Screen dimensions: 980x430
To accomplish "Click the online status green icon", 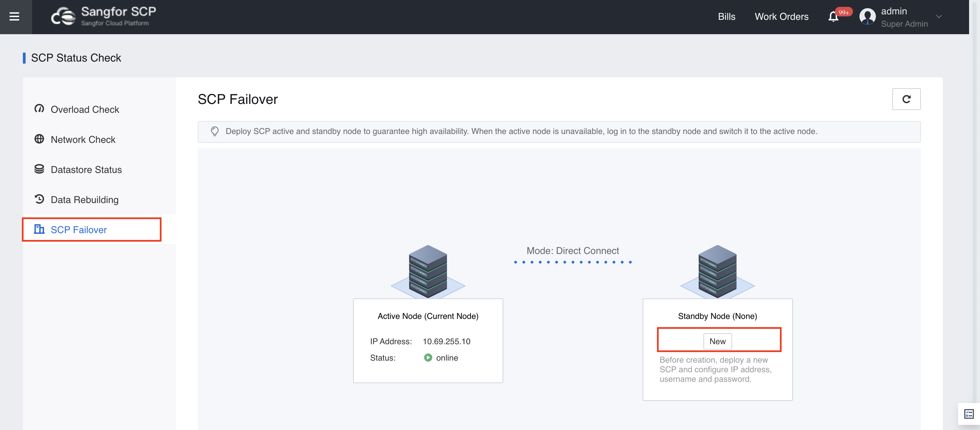I will [x=428, y=358].
